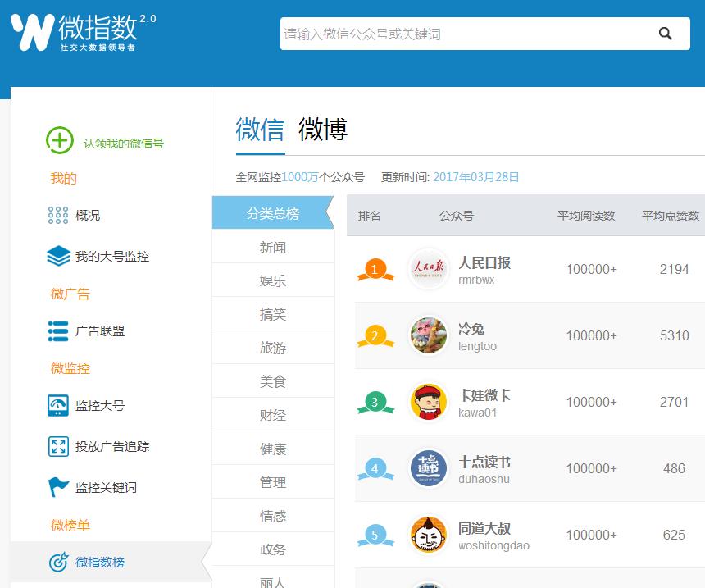Viewport: 705px width, 588px height.
Task: Open 广告联盟 via its list icon
Action: 57,332
